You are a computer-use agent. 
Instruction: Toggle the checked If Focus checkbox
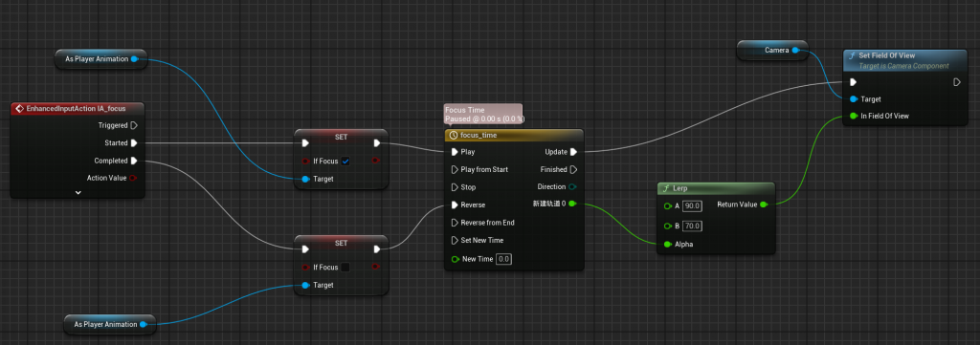(345, 161)
